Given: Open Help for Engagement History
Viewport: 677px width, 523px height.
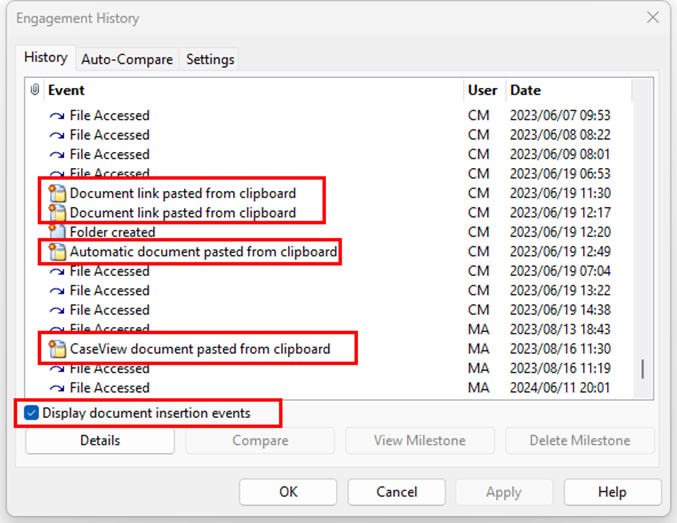Looking at the screenshot, I should click(612, 492).
